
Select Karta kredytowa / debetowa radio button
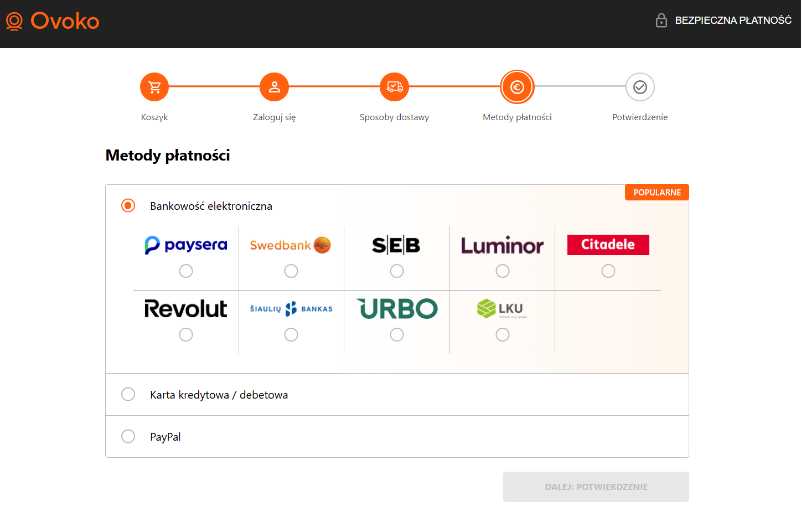[x=128, y=394]
